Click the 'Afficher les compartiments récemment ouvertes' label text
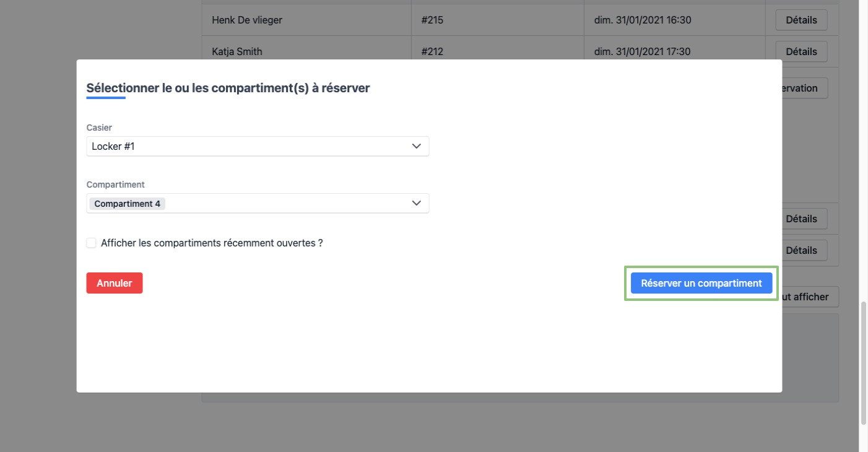 212,243
